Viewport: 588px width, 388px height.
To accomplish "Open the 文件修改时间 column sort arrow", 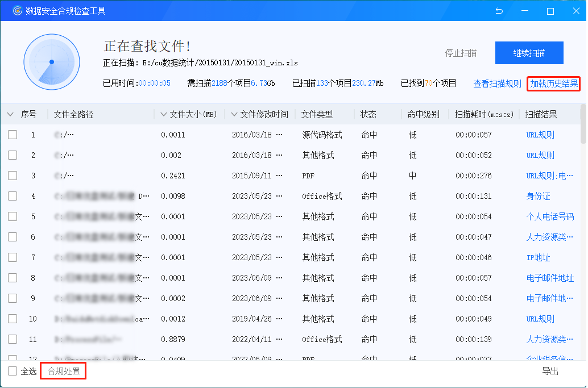I will click(x=234, y=115).
